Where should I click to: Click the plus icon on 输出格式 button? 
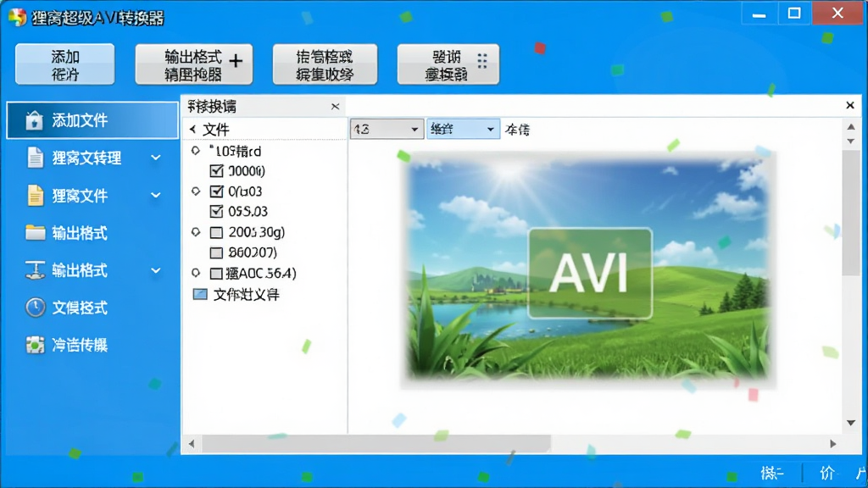point(236,61)
